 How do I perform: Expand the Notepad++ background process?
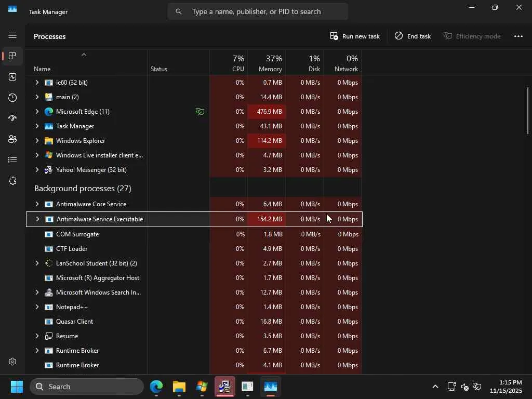pos(37,307)
